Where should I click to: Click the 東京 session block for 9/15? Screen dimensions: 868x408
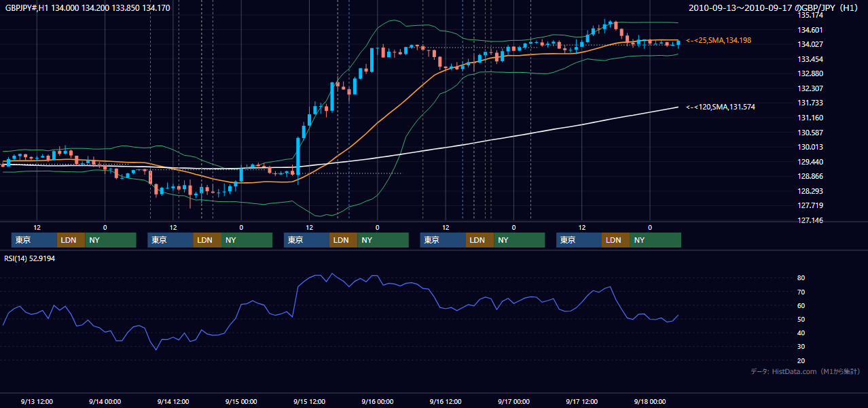click(x=306, y=240)
